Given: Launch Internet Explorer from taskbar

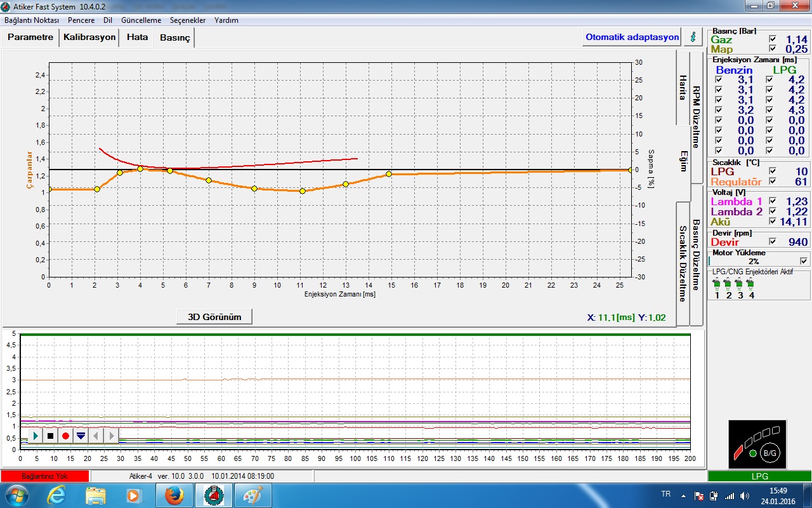Looking at the screenshot, I should 56,495.
